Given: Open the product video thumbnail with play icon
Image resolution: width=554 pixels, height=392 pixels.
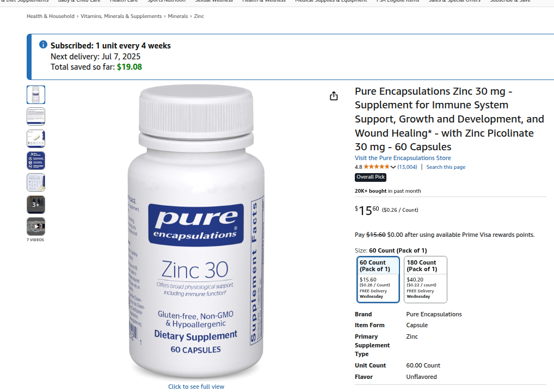Looking at the screenshot, I should pyautogui.click(x=36, y=226).
